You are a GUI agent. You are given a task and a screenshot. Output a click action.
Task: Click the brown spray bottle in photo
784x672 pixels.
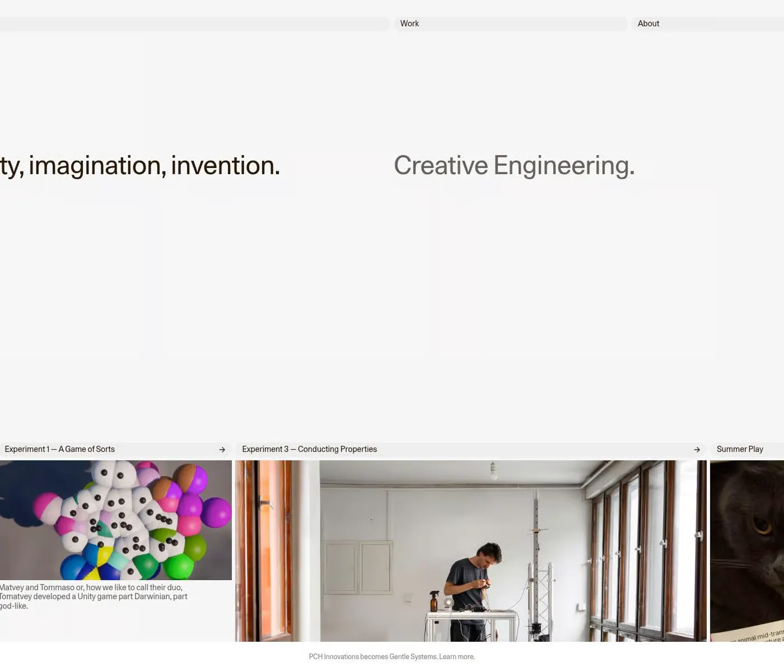point(433,602)
